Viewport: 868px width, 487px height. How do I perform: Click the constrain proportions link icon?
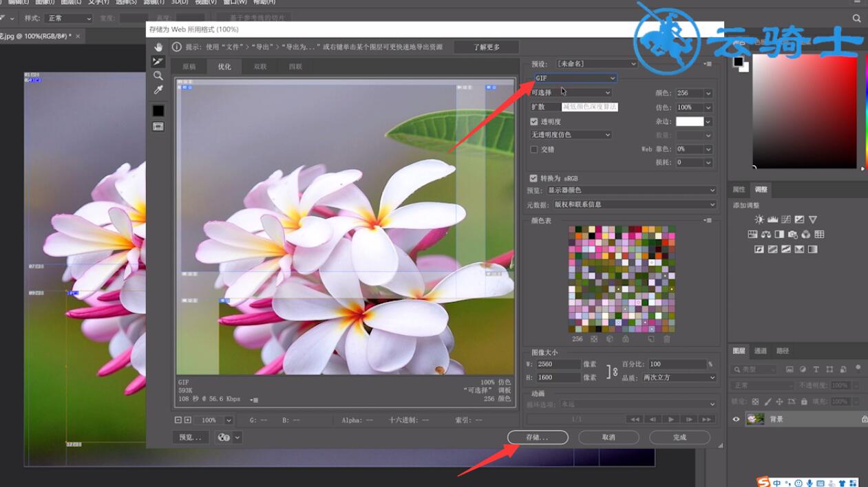[612, 371]
